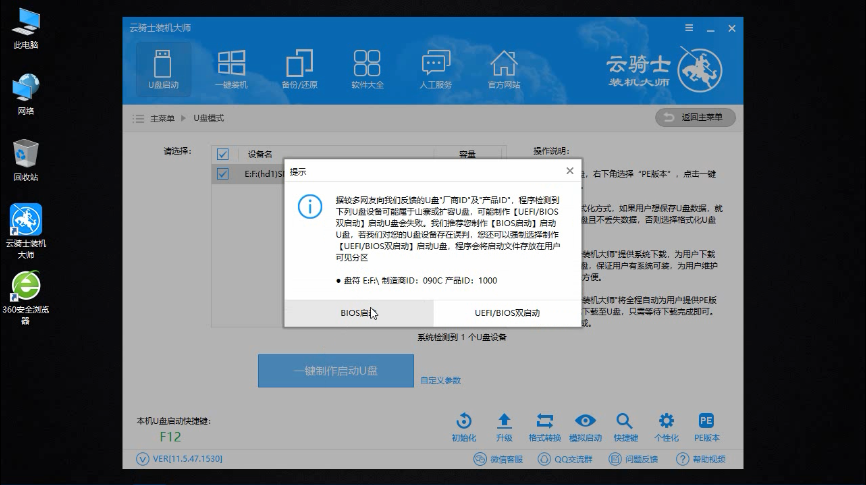Click the 升级 upload icon
The height and width of the screenshot is (485, 866).
[x=504, y=427]
